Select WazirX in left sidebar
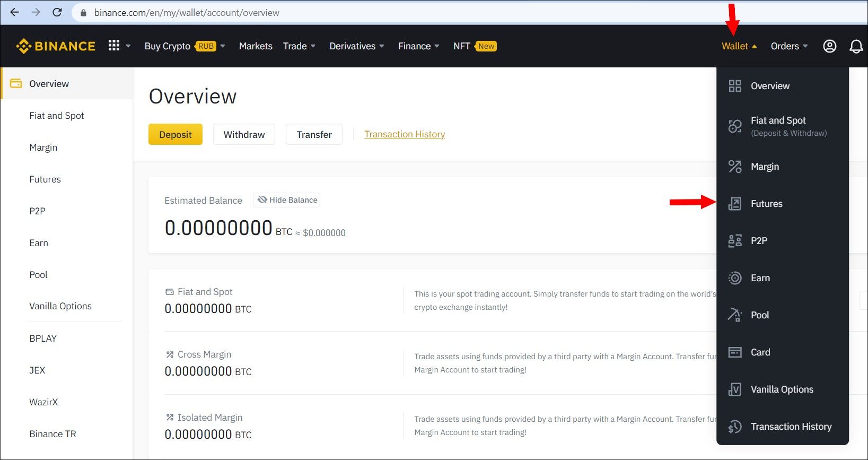The image size is (868, 460). (x=43, y=402)
